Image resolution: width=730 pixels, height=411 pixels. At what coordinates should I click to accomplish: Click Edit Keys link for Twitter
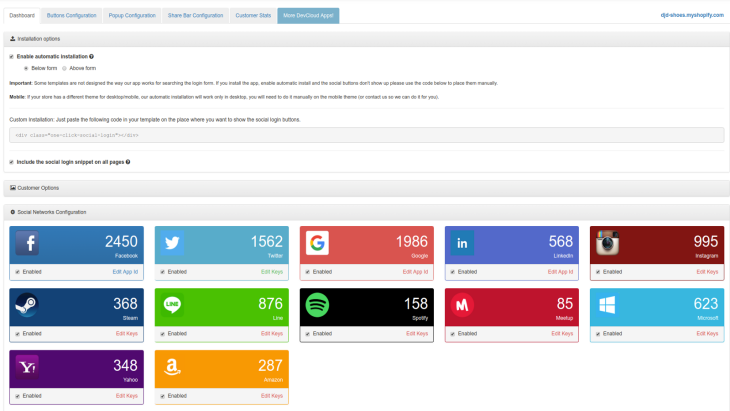pos(272,272)
